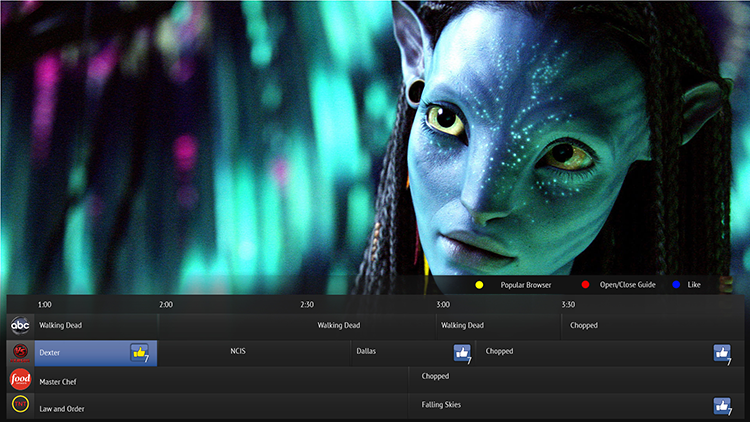The width and height of the screenshot is (750, 422).
Task: Select the Food Network channel logo
Action: pos(20,380)
